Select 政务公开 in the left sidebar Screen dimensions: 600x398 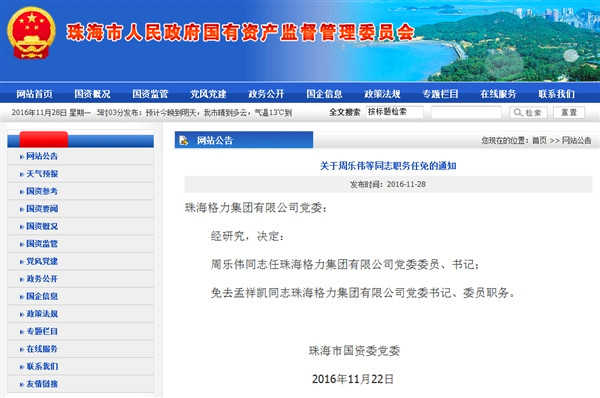tap(42, 279)
